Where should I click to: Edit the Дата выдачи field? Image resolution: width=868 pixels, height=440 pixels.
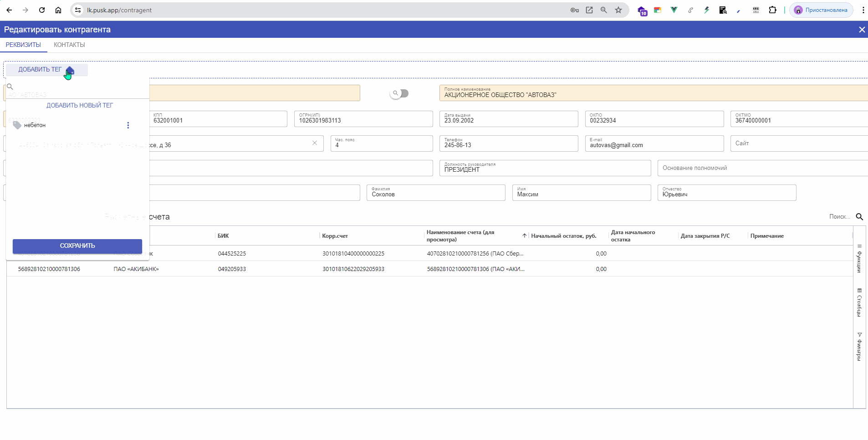[509, 119]
